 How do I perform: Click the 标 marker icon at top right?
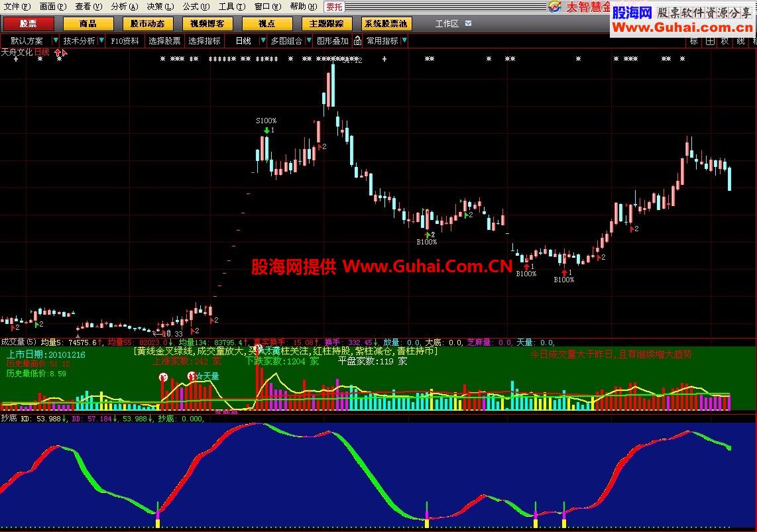click(693, 41)
